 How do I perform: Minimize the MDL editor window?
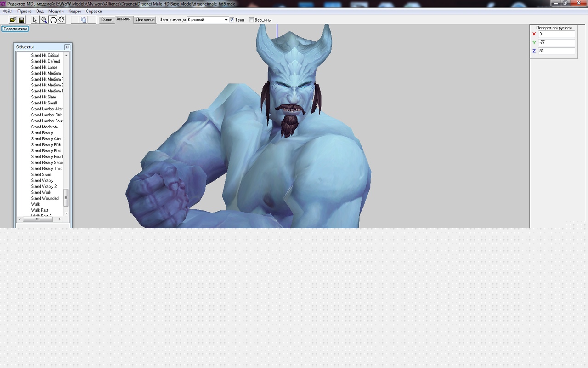pos(557,3)
